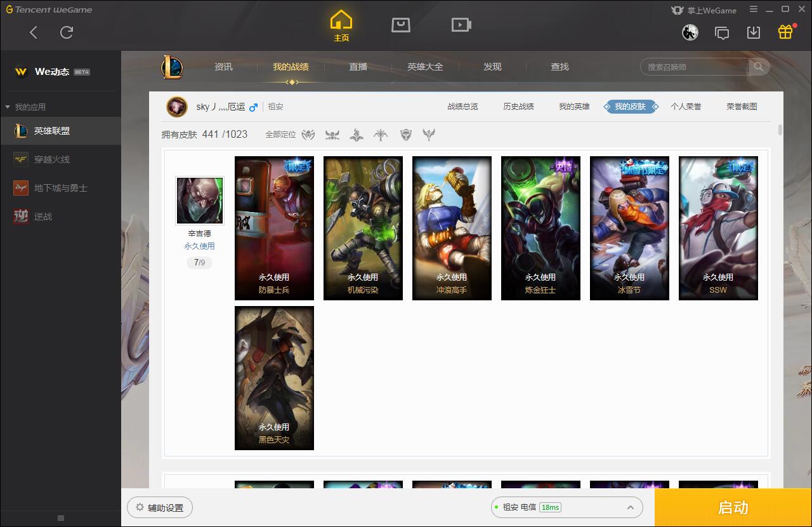Open 战绩总览 sub-tab
The width and height of the screenshot is (812, 527).
(462, 107)
